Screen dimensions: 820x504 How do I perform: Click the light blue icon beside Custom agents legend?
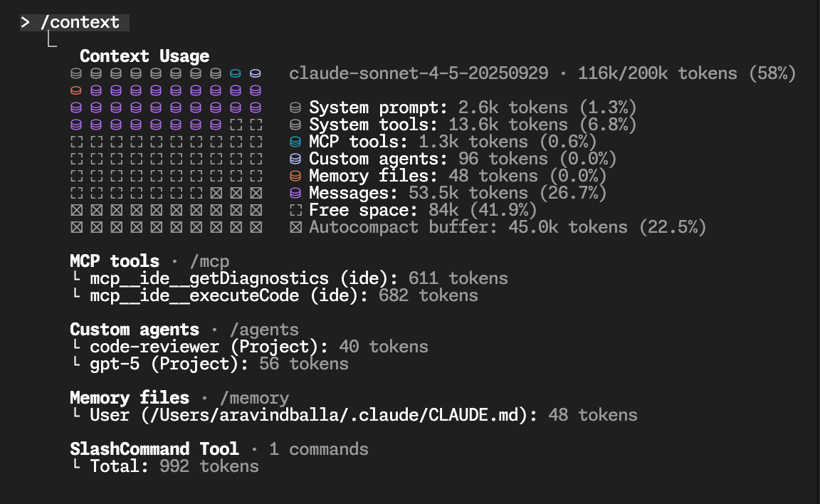[295, 159]
